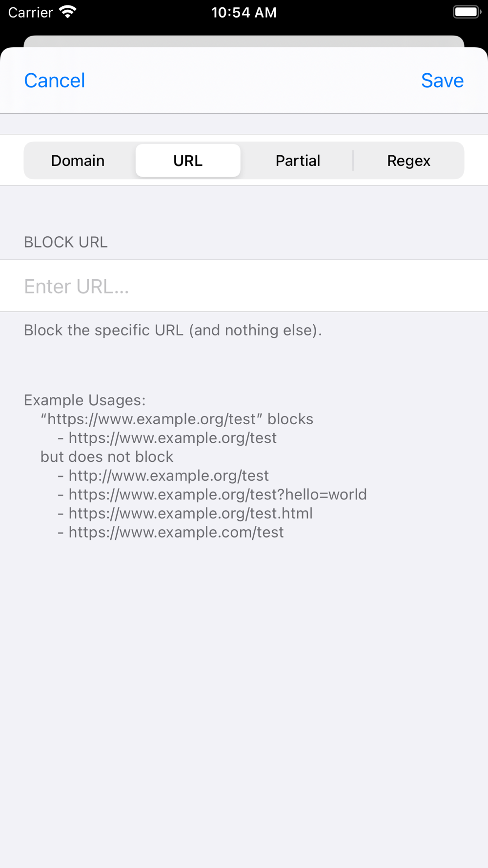Tap the Wi-Fi signal icon in status bar

67,12
